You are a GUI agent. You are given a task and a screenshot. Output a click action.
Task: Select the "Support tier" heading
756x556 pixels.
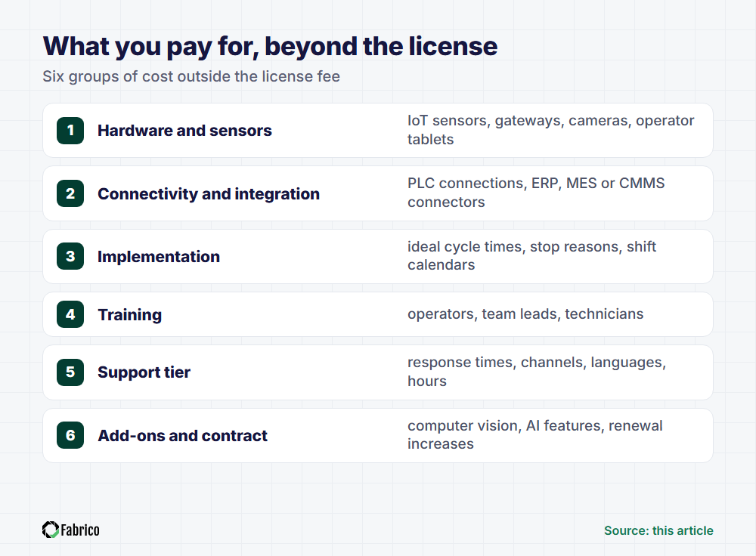point(144,372)
